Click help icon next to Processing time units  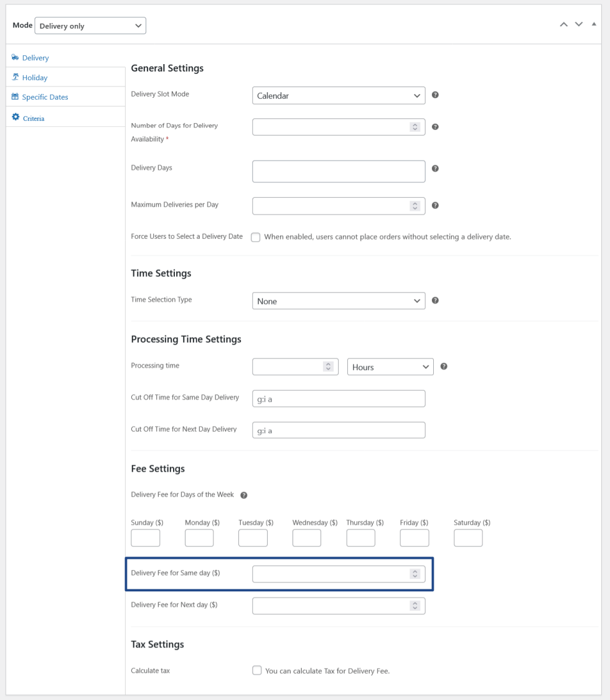pyautogui.click(x=444, y=366)
